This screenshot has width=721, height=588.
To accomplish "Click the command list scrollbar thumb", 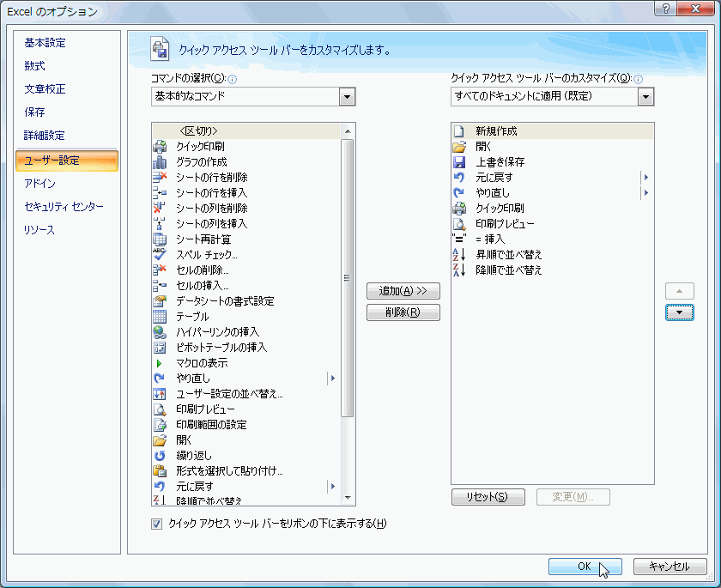I will click(x=347, y=278).
